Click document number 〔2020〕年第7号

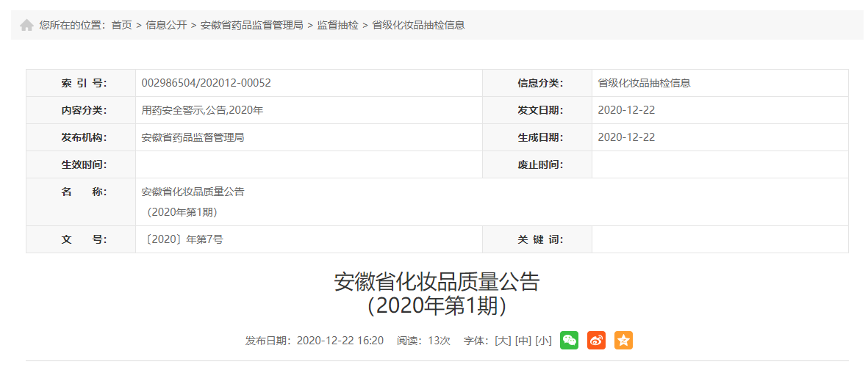pos(184,239)
